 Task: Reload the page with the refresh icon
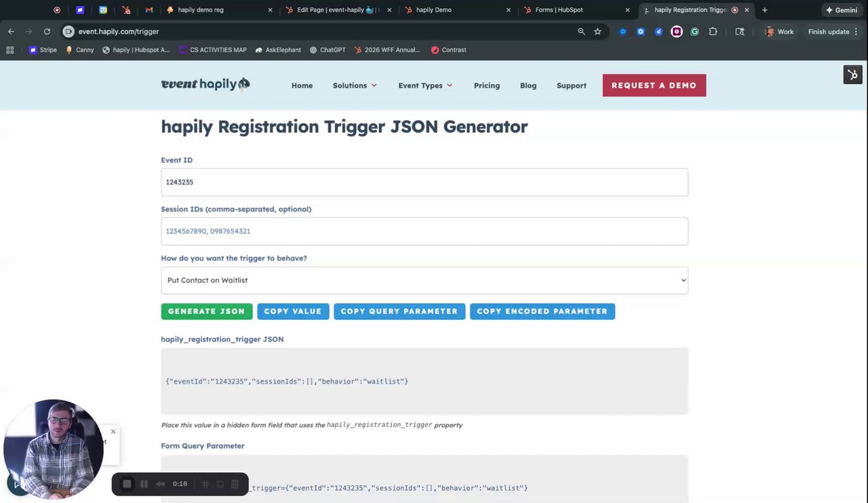tap(47, 31)
